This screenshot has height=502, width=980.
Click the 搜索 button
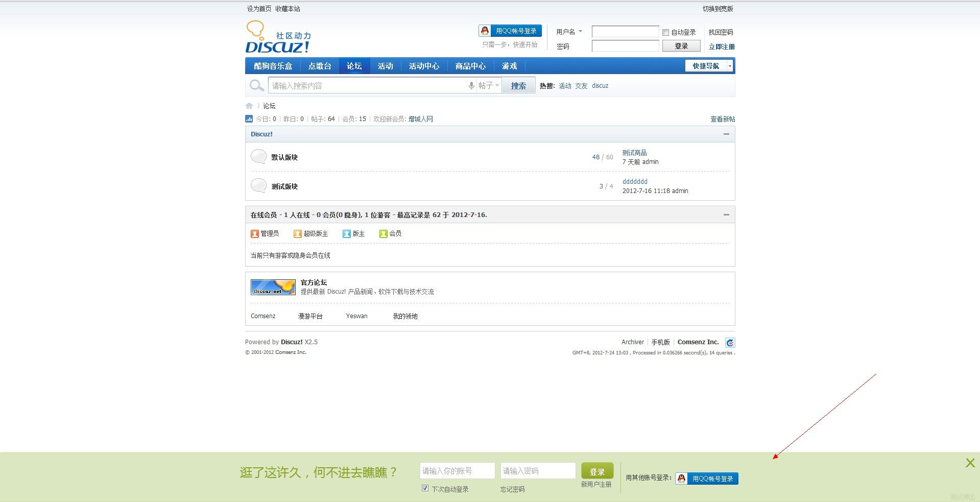518,86
